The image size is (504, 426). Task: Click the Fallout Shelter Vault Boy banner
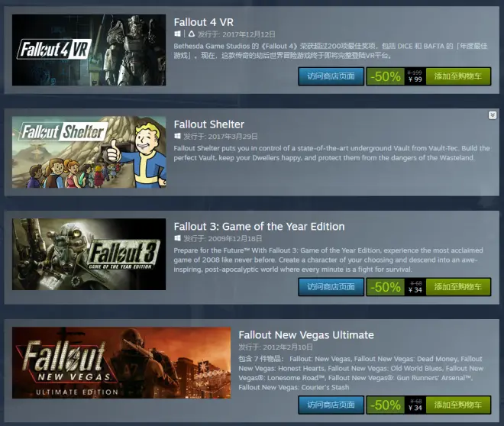click(x=89, y=152)
